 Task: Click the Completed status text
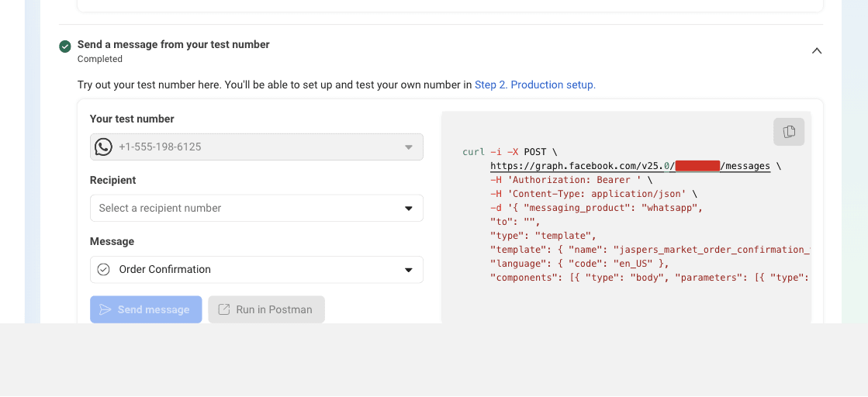click(x=100, y=59)
